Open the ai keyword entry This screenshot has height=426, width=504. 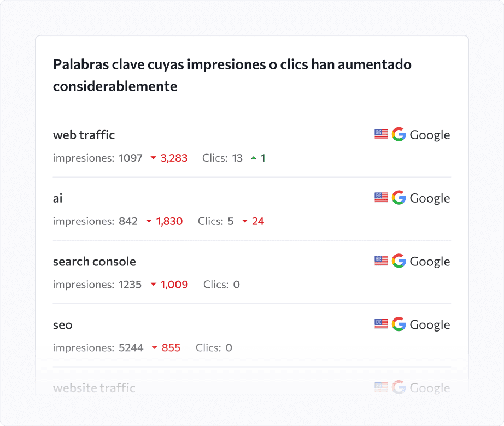57,198
